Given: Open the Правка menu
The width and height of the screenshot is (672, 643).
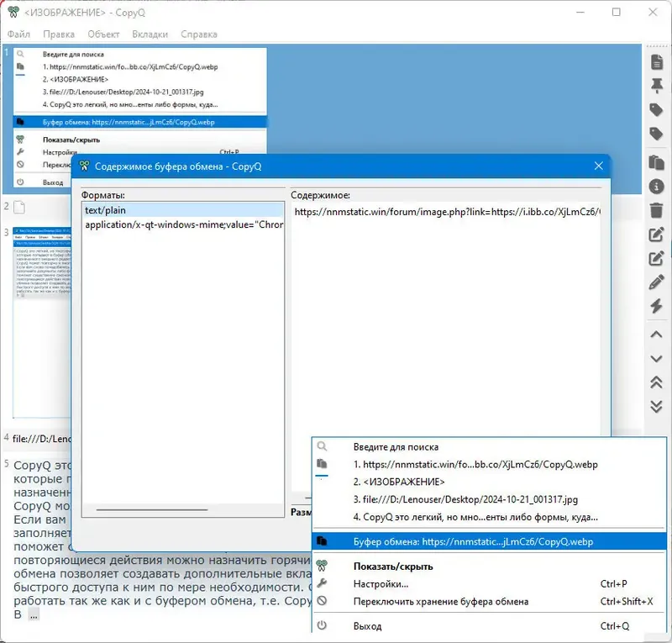Looking at the screenshot, I should 59,34.
